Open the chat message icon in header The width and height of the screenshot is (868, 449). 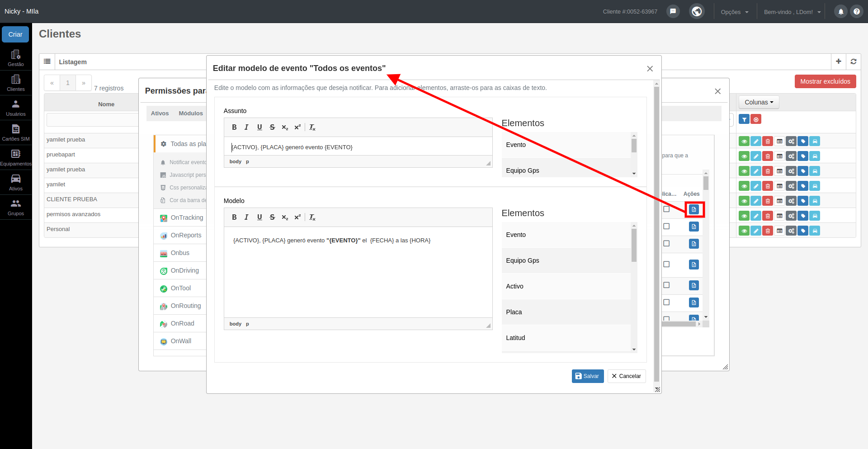(673, 11)
